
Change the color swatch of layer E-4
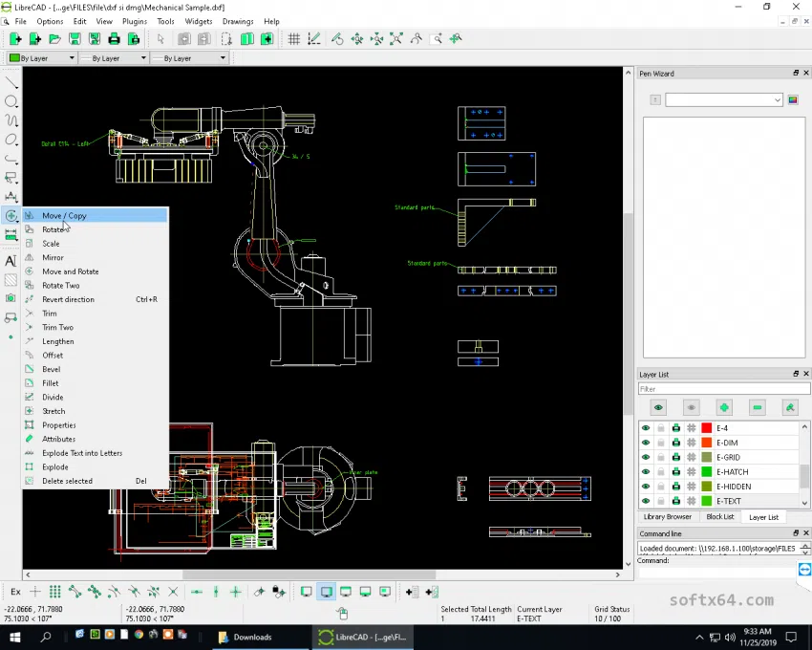tap(707, 428)
